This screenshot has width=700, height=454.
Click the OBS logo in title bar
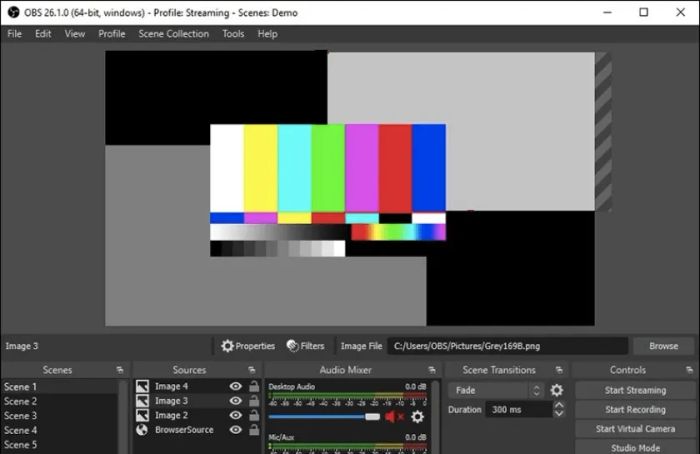[13, 12]
